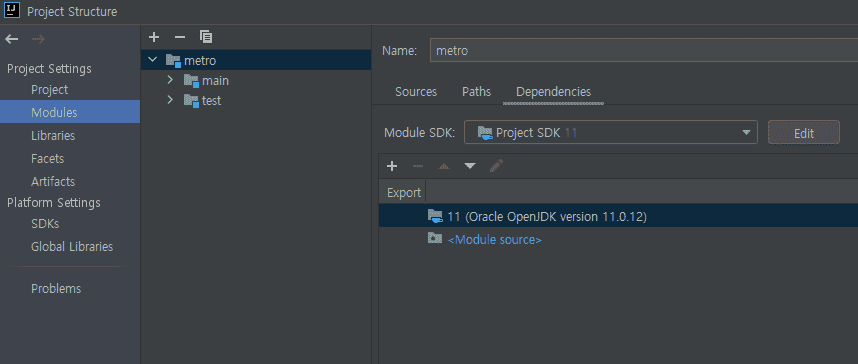Expand the test module node

pos(170,100)
